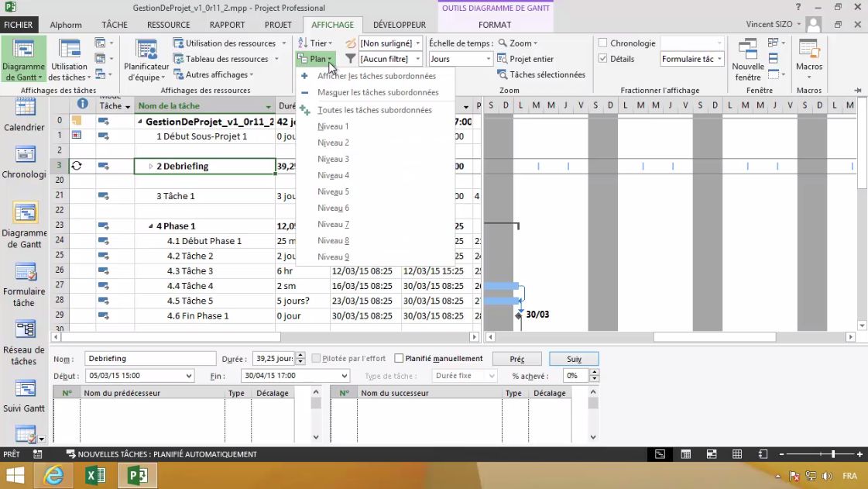This screenshot has width=868, height=489.
Task: Click the Suiv button in task form
Action: point(573,359)
